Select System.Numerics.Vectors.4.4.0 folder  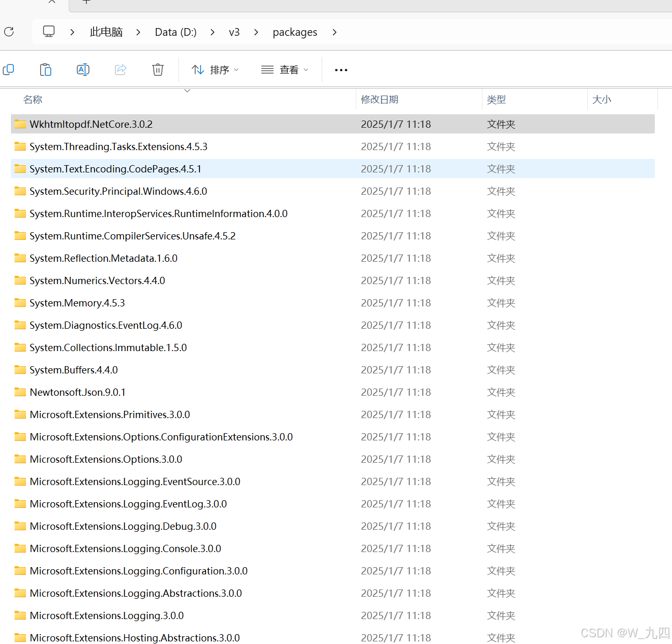pyautogui.click(x=332, y=280)
